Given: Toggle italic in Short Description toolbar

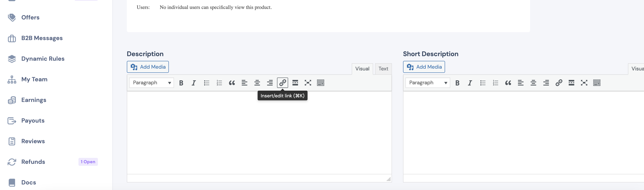Looking at the screenshot, I should [470, 83].
